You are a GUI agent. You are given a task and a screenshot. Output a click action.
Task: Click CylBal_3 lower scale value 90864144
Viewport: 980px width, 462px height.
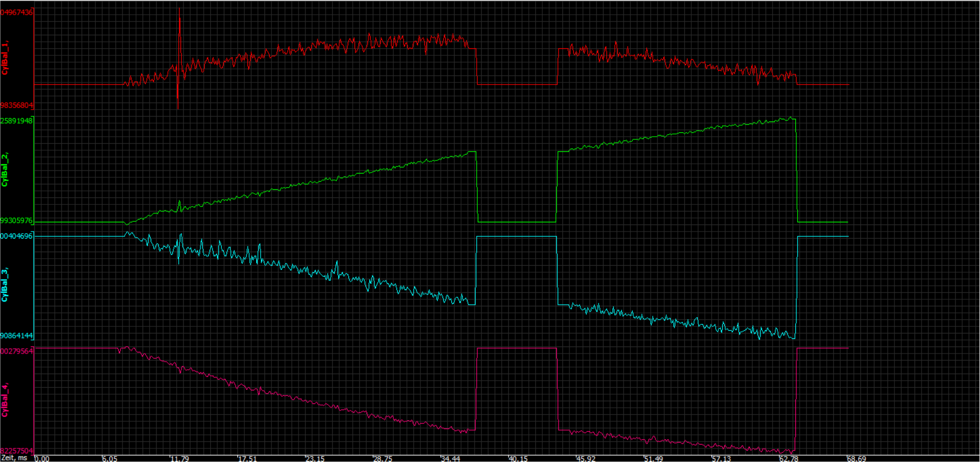click(17, 336)
